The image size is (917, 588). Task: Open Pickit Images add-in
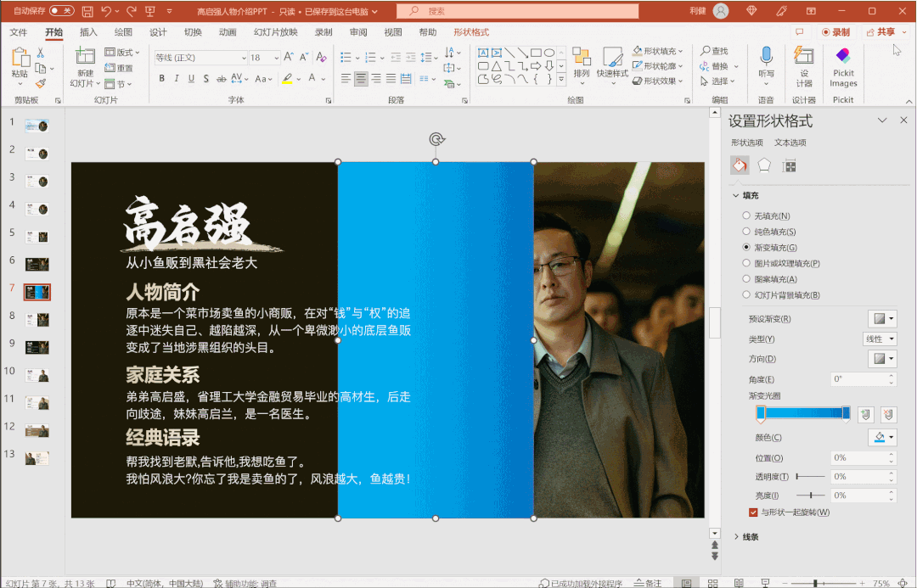[843, 67]
